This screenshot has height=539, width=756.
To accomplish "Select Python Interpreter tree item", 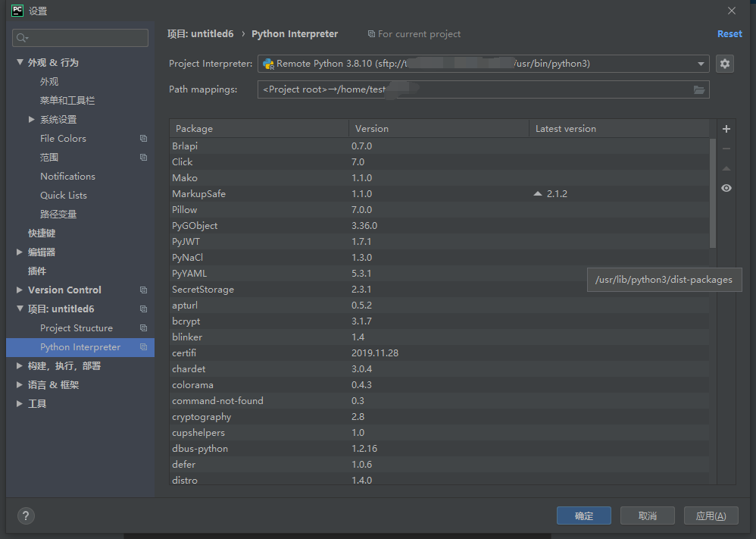I will click(80, 347).
